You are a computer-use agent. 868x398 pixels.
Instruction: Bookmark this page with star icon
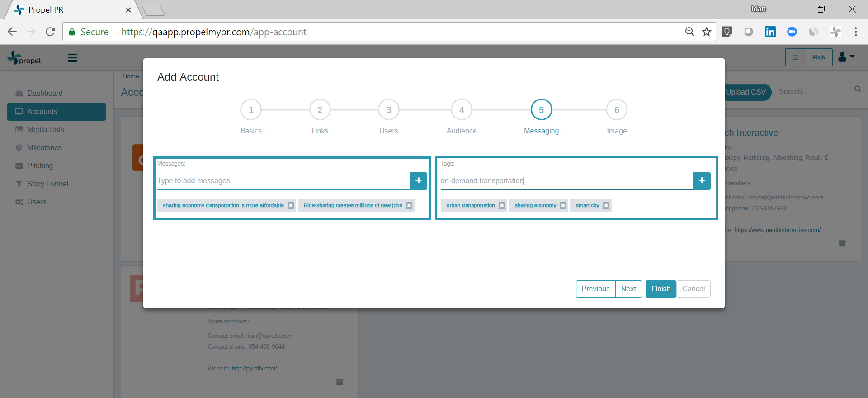(706, 32)
